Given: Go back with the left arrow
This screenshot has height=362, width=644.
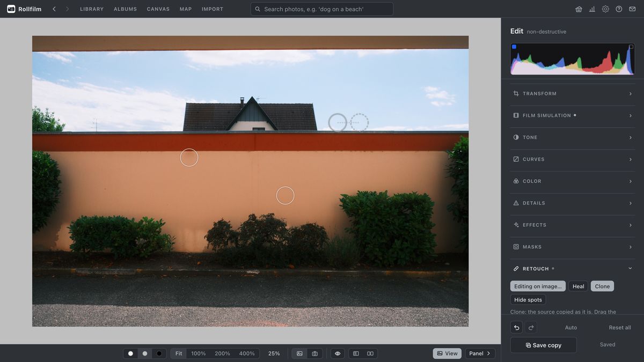Looking at the screenshot, I should pos(54,9).
